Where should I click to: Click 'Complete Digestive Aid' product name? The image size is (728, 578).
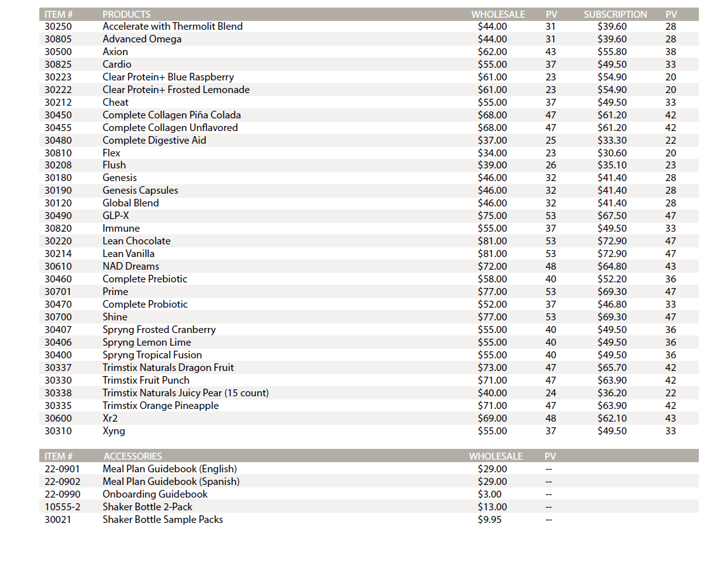click(x=154, y=140)
